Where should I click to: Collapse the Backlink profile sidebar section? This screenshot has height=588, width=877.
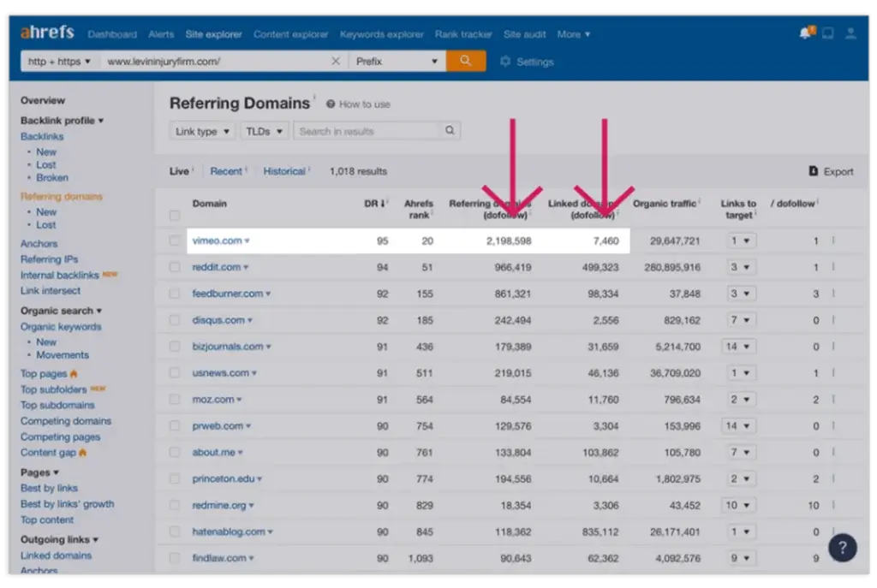point(62,120)
